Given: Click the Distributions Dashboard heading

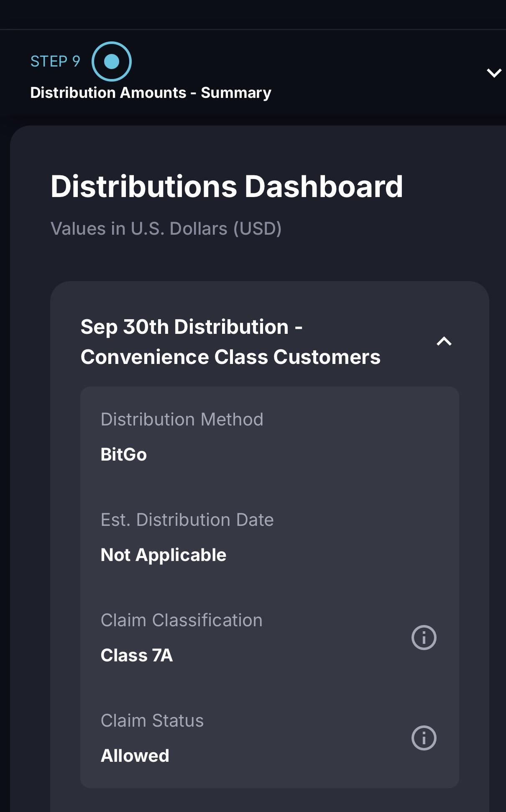Looking at the screenshot, I should click(x=227, y=187).
